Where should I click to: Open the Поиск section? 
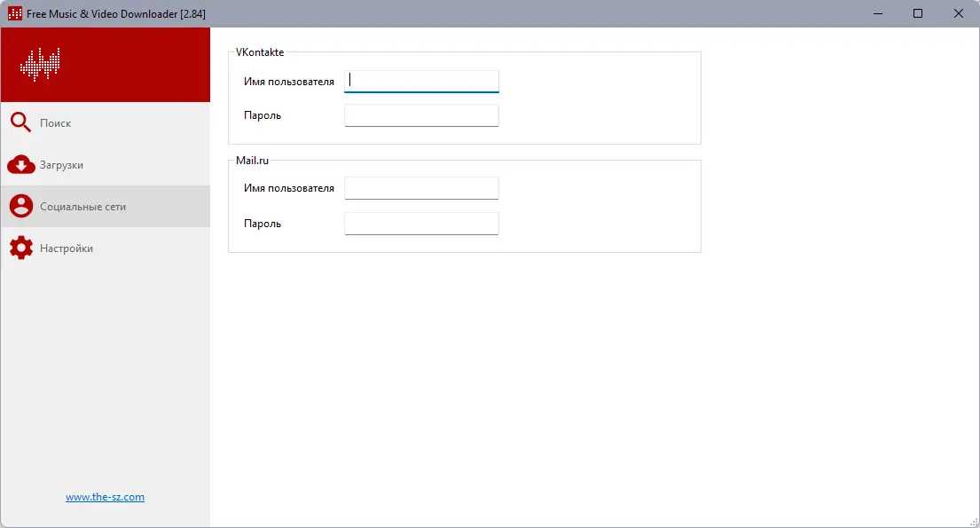[x=105, y=122]
